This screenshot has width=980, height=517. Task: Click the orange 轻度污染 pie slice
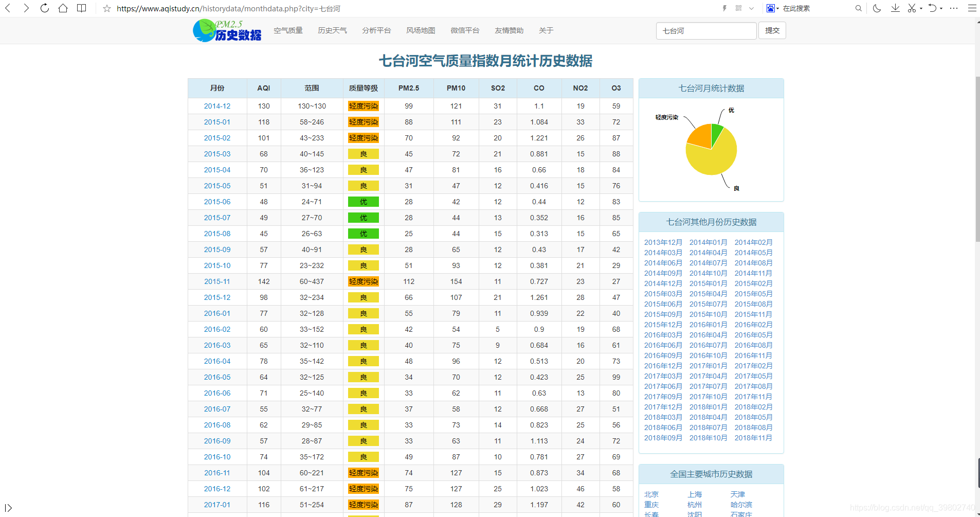coord(701,138)
